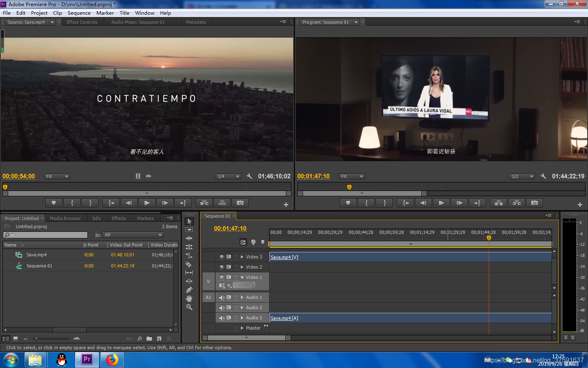588x368 pixels.
Task: Select the Hand tool
Action: tap(189, 298)
